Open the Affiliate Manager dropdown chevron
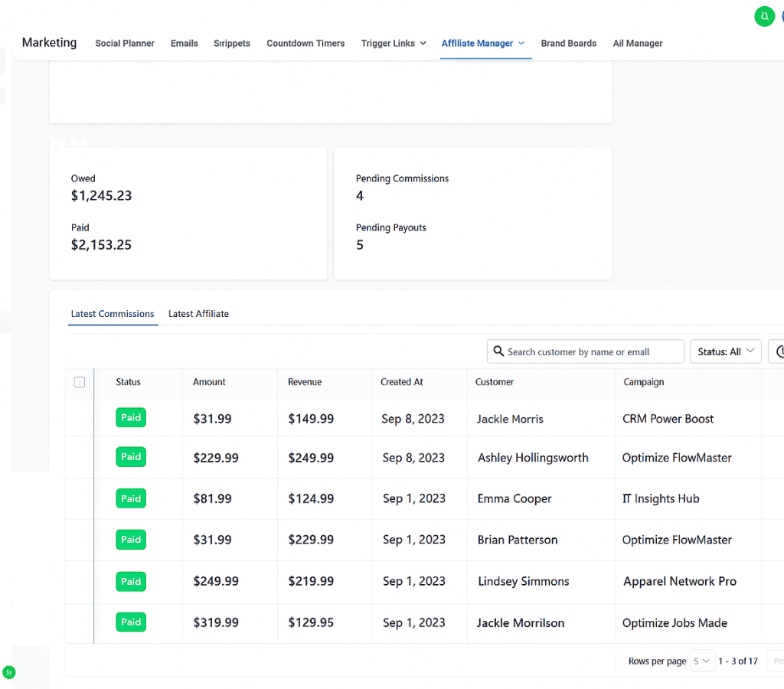Image resolution: width=784 pixels, height=689 pixels. 523,44
